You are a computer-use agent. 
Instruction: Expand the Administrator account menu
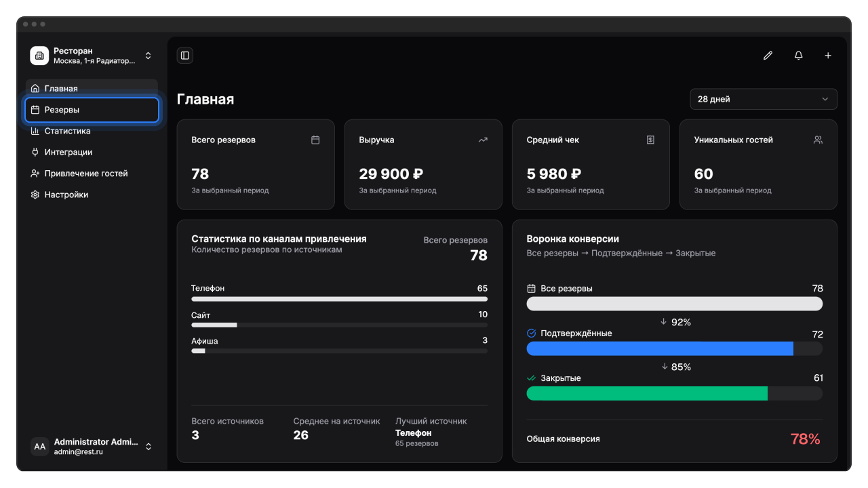tap(148, 447)
